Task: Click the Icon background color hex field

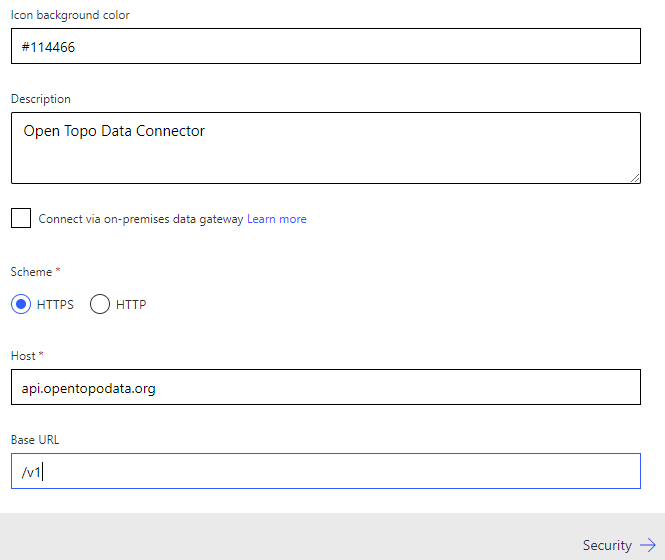Action: (325, 46)
